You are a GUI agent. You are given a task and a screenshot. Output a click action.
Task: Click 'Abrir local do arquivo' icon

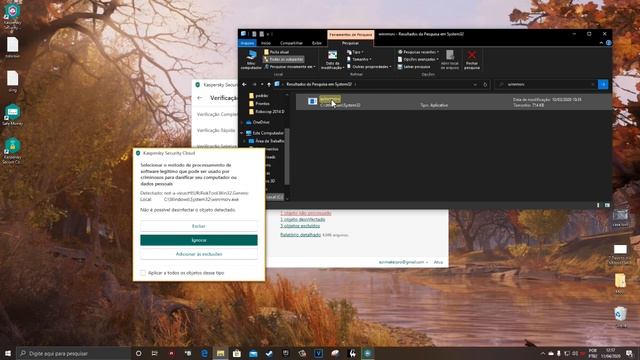pos(450,60)
